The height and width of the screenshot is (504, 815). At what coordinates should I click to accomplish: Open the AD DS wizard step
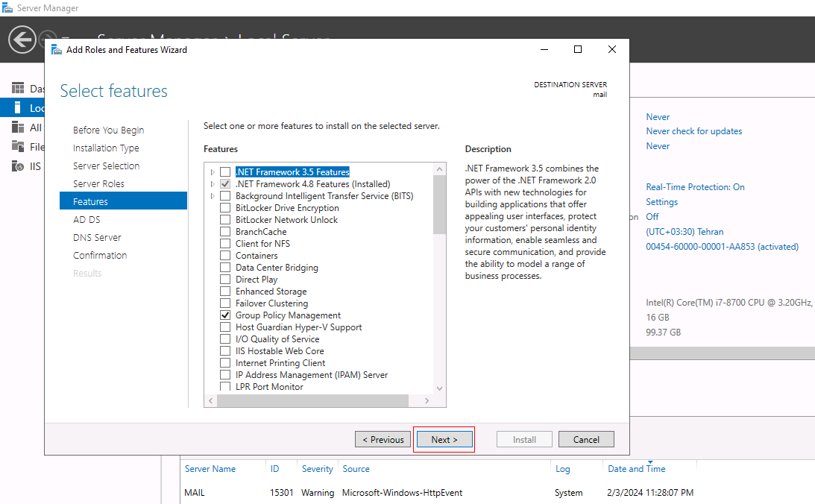coord(86,220)
